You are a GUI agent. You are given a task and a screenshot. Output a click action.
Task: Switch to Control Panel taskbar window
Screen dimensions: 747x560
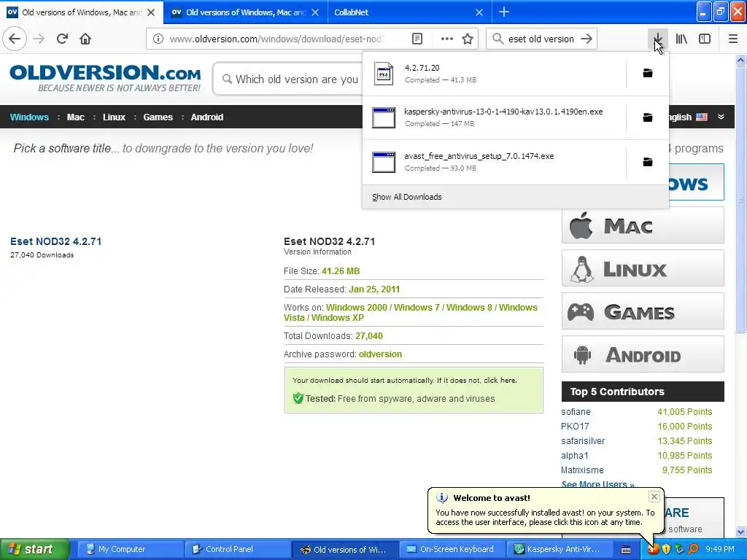coord(237,549)
